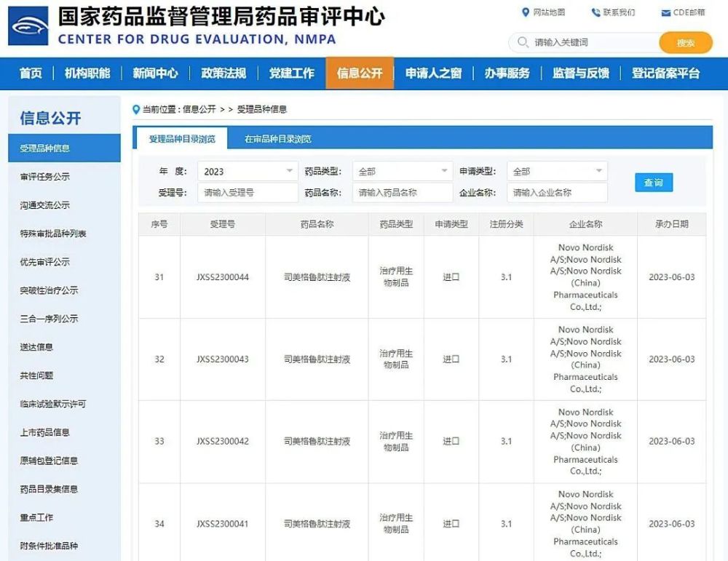Click the orange 搜索 search button

[684, 43]
